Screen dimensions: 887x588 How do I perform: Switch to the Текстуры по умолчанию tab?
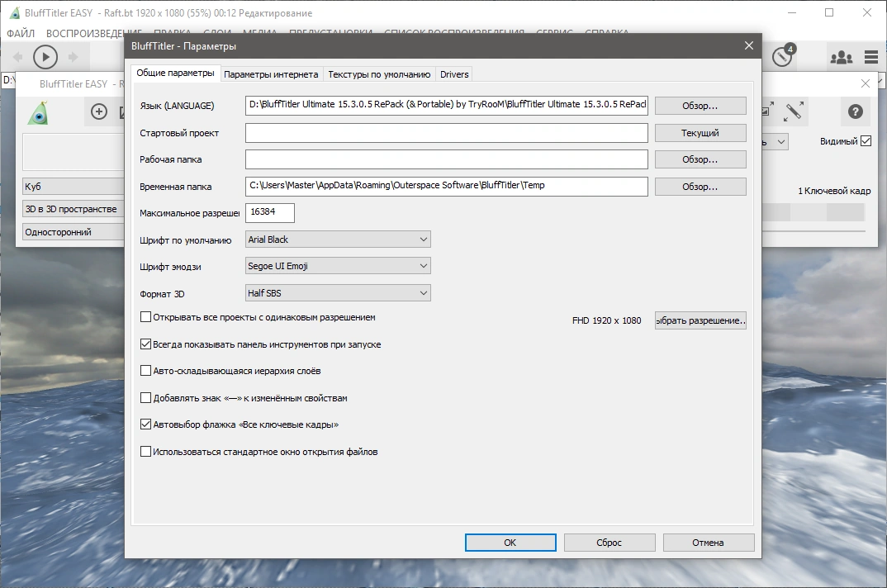379,74
